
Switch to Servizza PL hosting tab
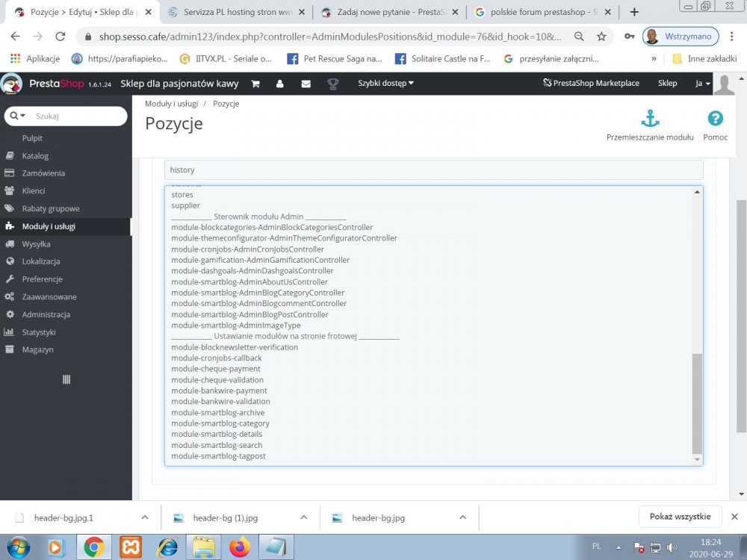tap(236, 13)
